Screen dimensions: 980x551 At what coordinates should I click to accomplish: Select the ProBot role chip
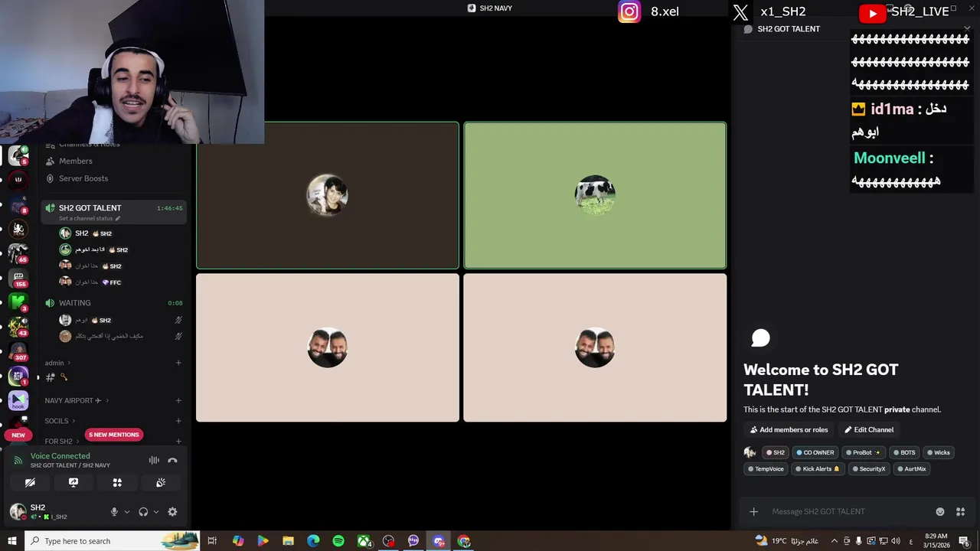click(x=863, y=452)
